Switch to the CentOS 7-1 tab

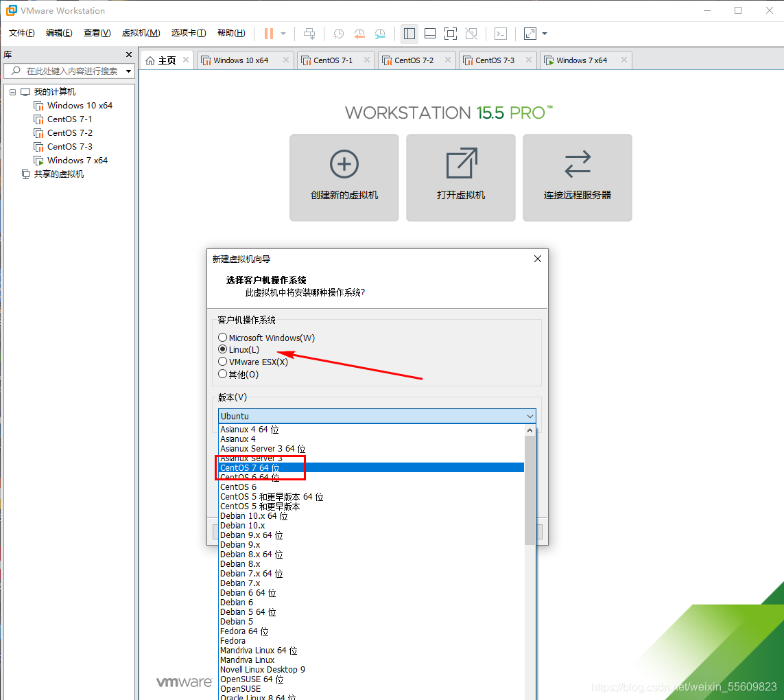pyautogui.click(x=333, y=60)
